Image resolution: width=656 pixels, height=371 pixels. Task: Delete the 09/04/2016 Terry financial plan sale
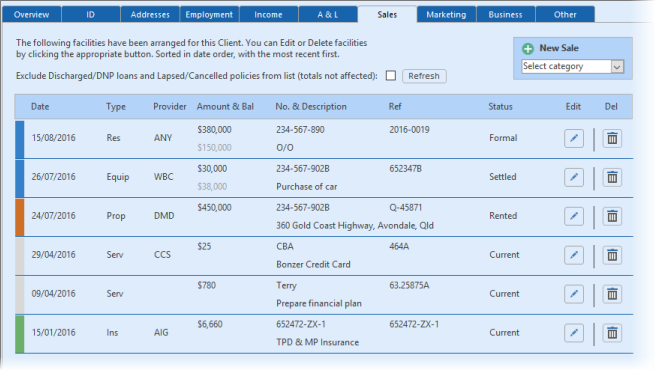pos(612,294)
